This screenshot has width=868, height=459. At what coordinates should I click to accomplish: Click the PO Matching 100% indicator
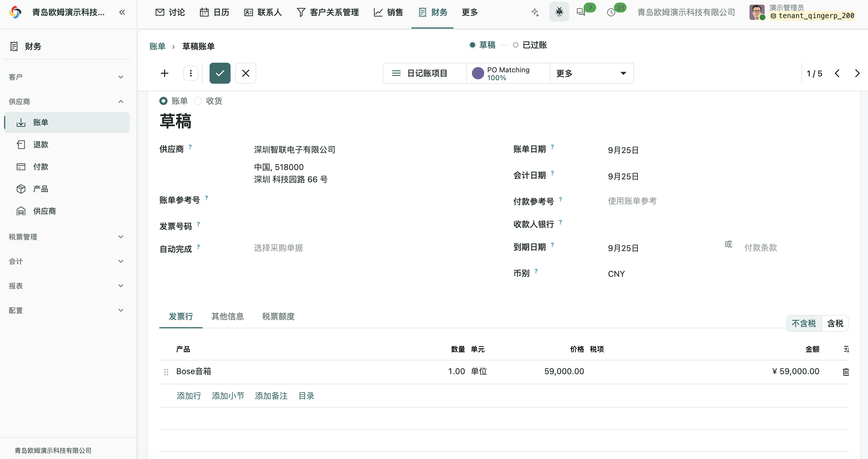(x=508, y=73)
